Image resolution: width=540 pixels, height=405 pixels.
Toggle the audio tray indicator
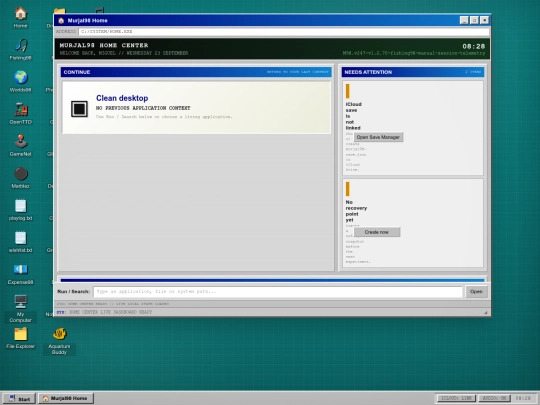coord(495,398)
